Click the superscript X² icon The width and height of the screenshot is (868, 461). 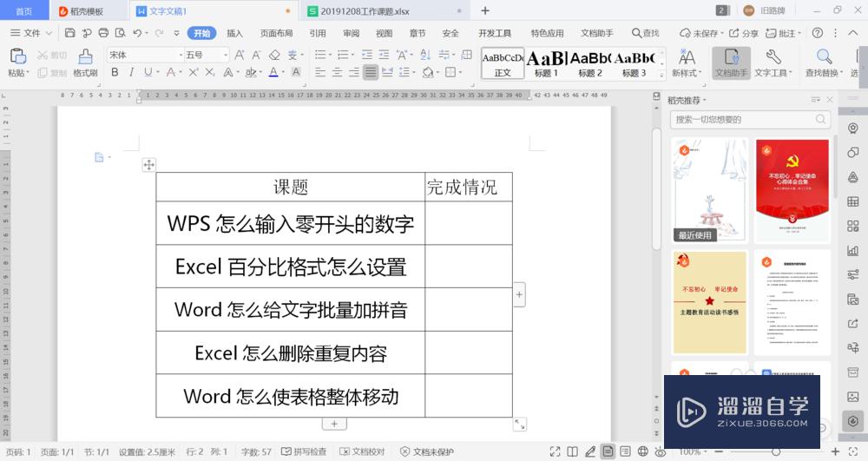(194, 72)
